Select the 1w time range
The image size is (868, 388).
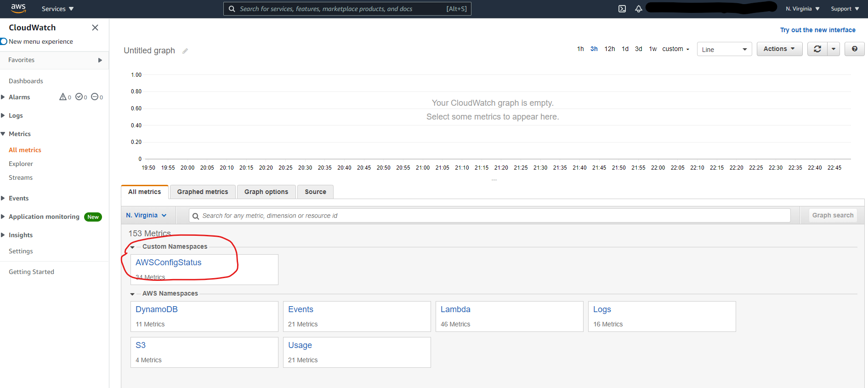click(x=653, y=49)
